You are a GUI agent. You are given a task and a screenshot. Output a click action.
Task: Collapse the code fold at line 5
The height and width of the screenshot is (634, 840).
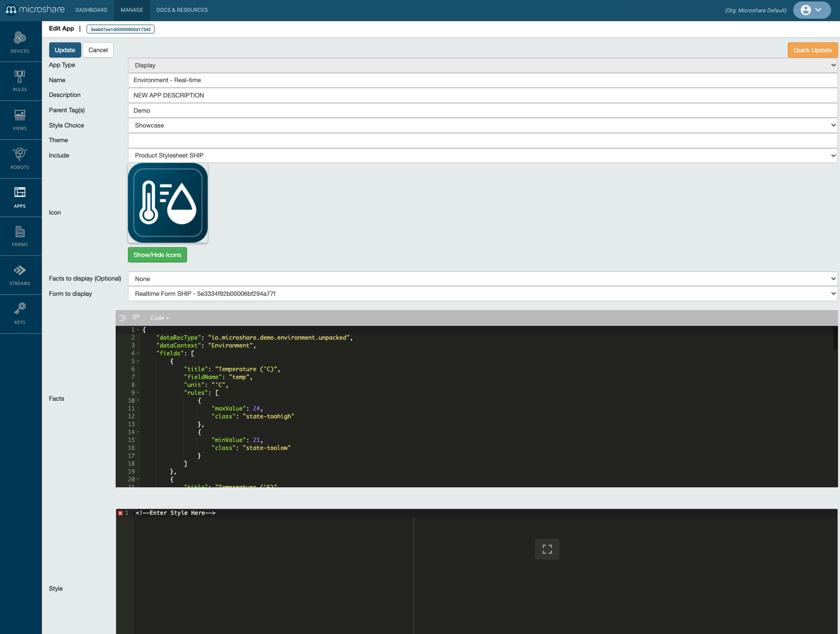pos(138,361)
